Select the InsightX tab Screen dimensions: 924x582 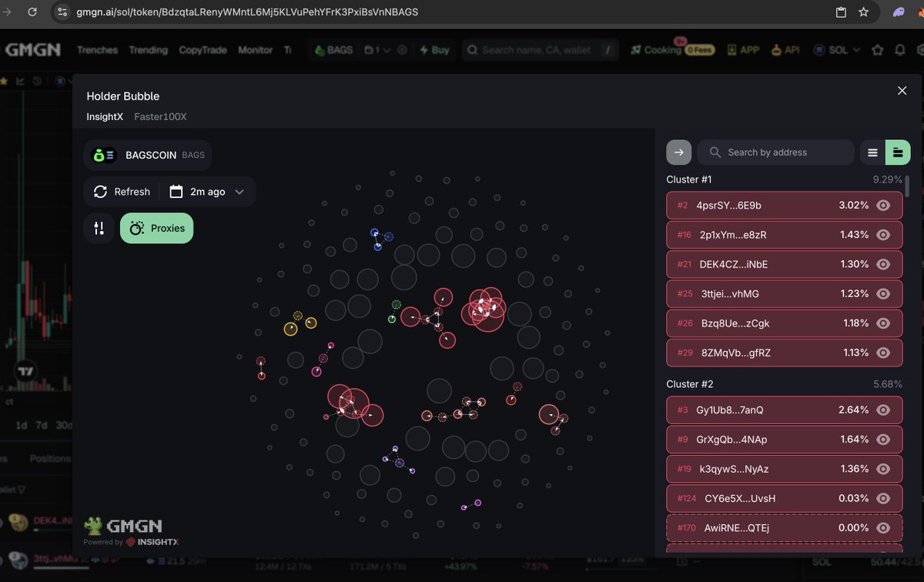pyautogui.click(x=105, y=117)
